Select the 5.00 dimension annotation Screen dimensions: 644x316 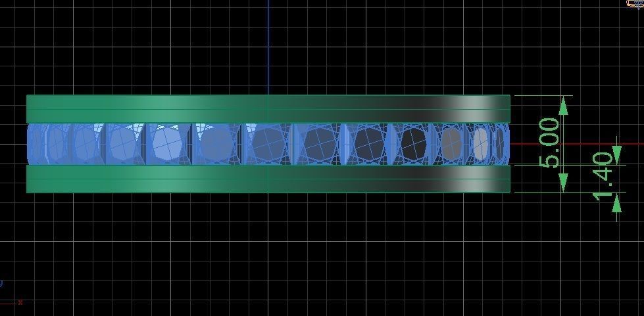tap(549, 143)
